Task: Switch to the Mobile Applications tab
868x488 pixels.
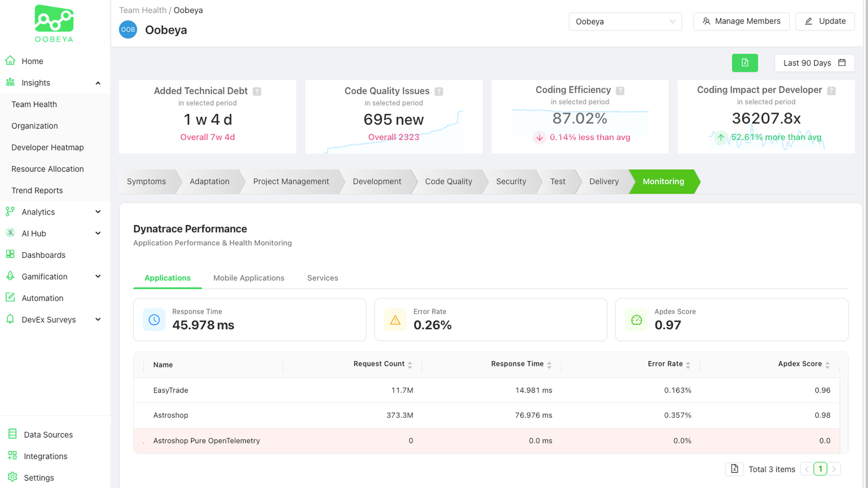Action: [x=249, y=278]
